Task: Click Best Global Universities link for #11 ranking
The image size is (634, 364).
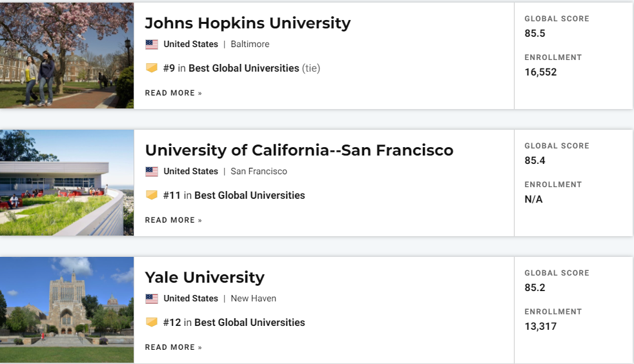Action: [249, 195]
